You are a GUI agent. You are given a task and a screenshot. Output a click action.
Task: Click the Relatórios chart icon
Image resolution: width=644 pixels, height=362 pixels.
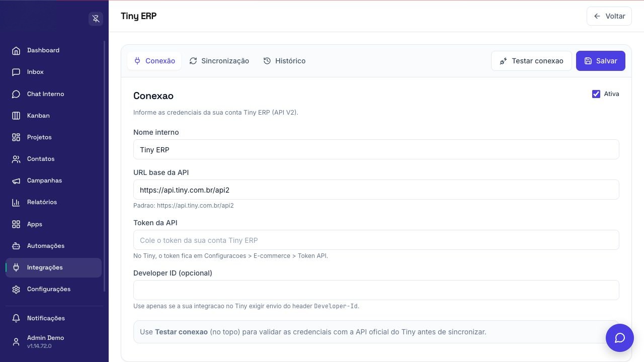(16, 202)
